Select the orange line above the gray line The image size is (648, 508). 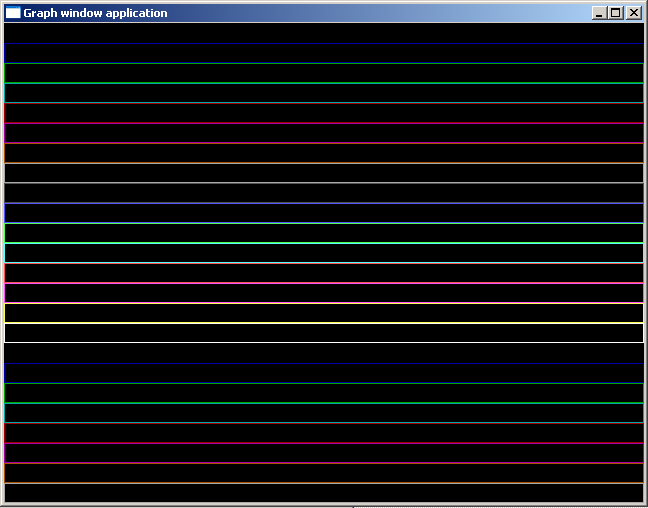(324, 163)
